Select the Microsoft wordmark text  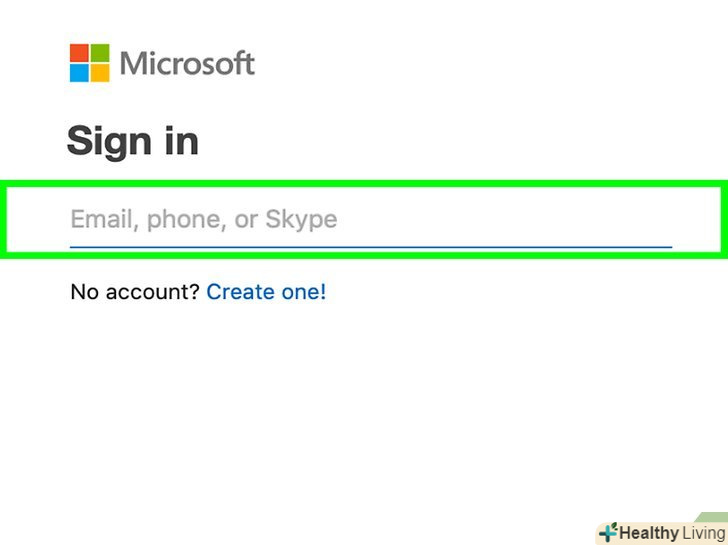(x=187, y=64)
